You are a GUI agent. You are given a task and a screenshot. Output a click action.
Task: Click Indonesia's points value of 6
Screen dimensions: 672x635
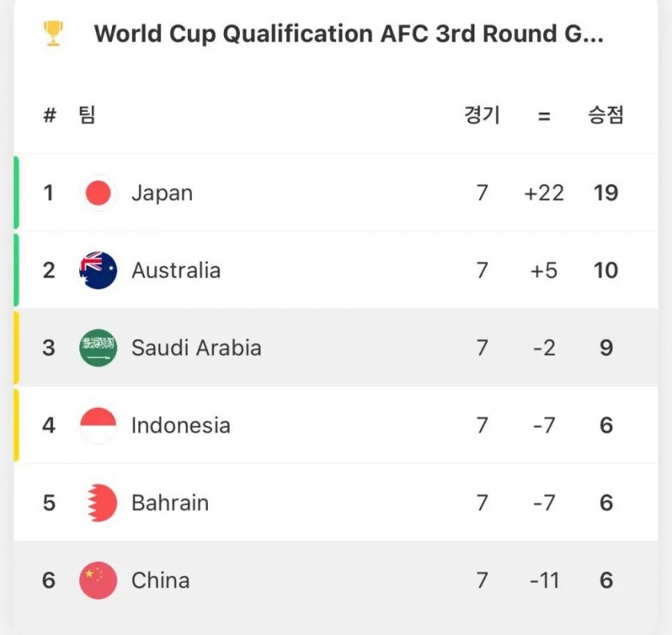[606, 425]
